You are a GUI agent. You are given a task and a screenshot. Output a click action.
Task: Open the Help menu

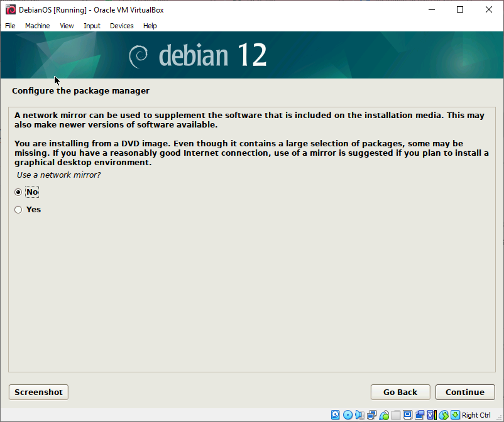pos(150,26)
